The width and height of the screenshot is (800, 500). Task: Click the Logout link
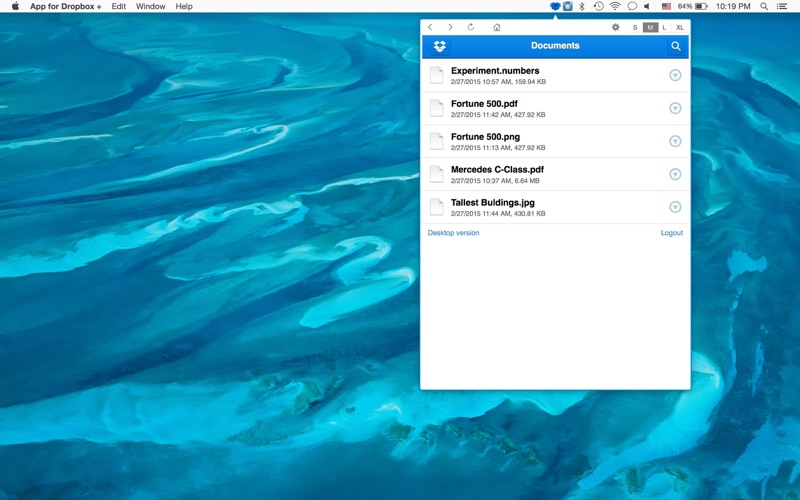(x=671, y=233)
